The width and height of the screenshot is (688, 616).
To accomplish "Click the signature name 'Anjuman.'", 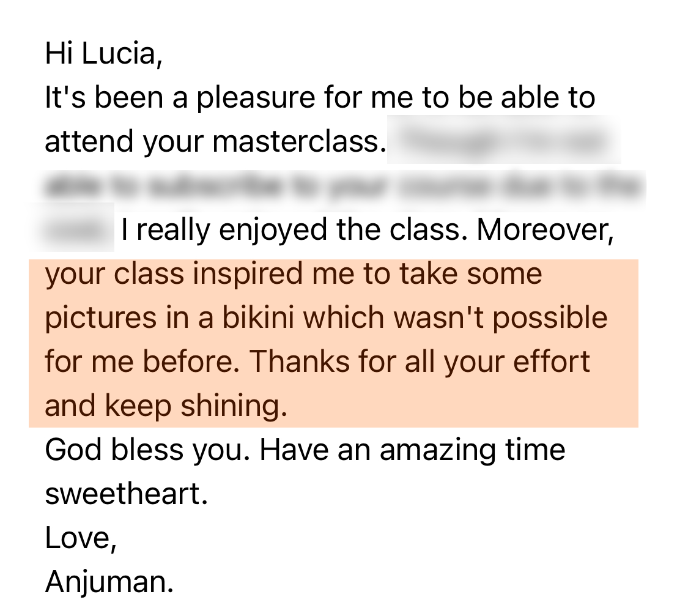I will pyautogui.click(x=109, y=582).
